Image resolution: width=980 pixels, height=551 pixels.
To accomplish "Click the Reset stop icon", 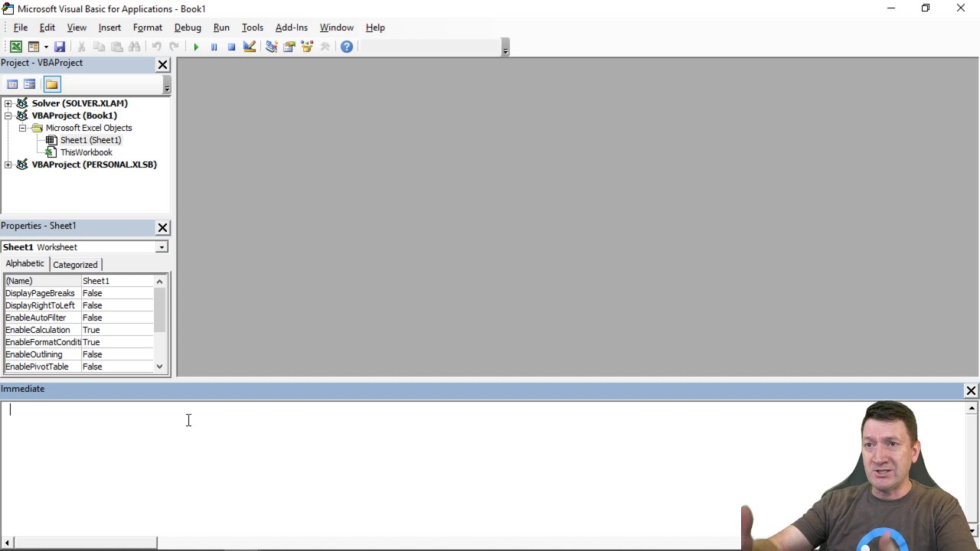I will pos(231,47).
